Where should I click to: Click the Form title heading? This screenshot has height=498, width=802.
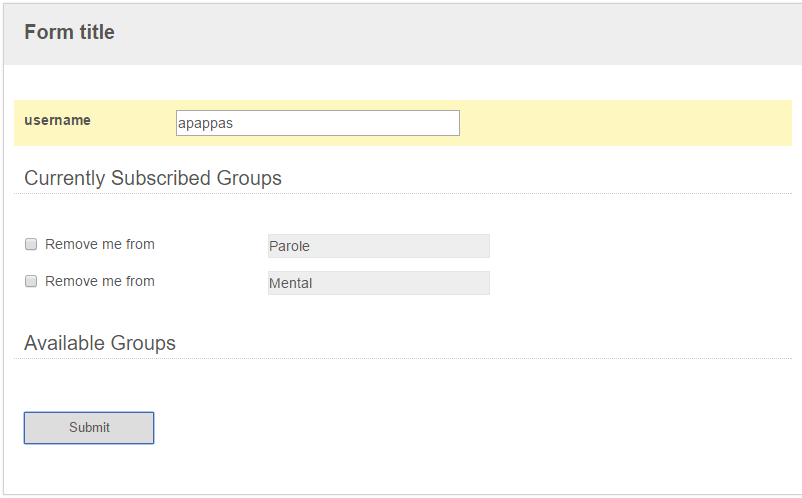click(x=70, y=32)
